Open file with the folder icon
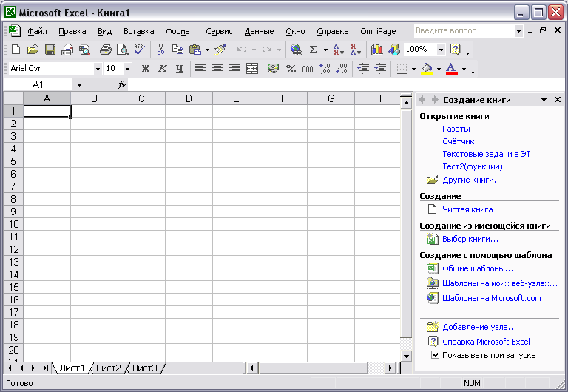 [33, 50]
